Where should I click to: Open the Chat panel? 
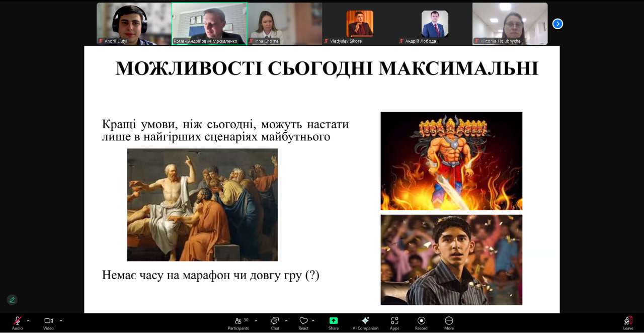(x=275, y=322)
